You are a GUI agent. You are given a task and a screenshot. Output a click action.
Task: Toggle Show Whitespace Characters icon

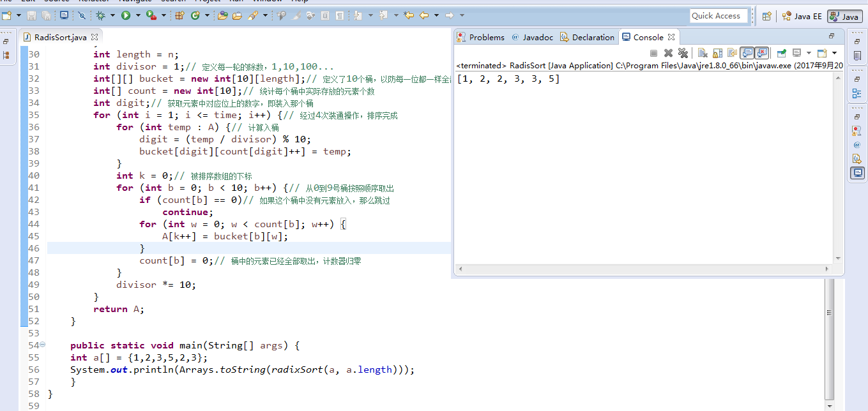(x=339, y=15)
